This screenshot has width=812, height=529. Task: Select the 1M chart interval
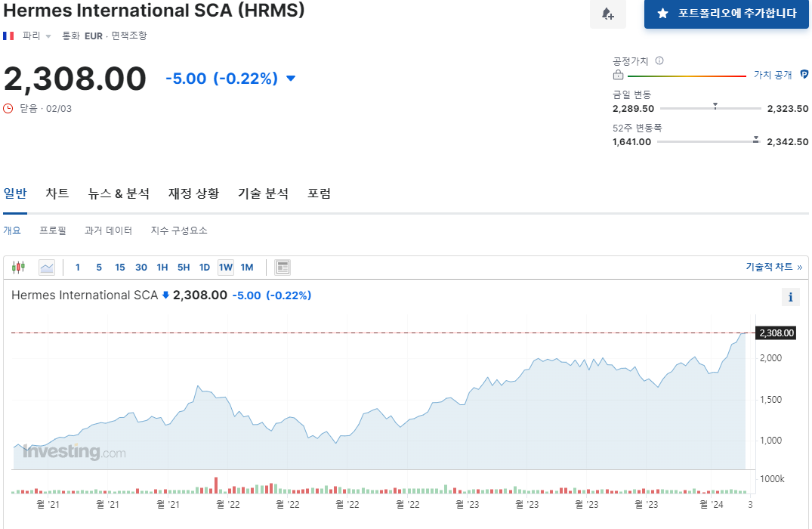247,267
